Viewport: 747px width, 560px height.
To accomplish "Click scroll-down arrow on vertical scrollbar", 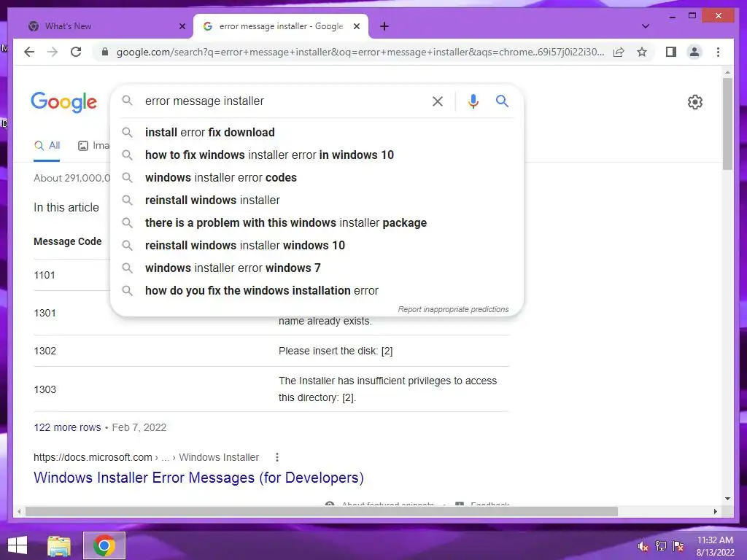I will [x=727, y=499].
